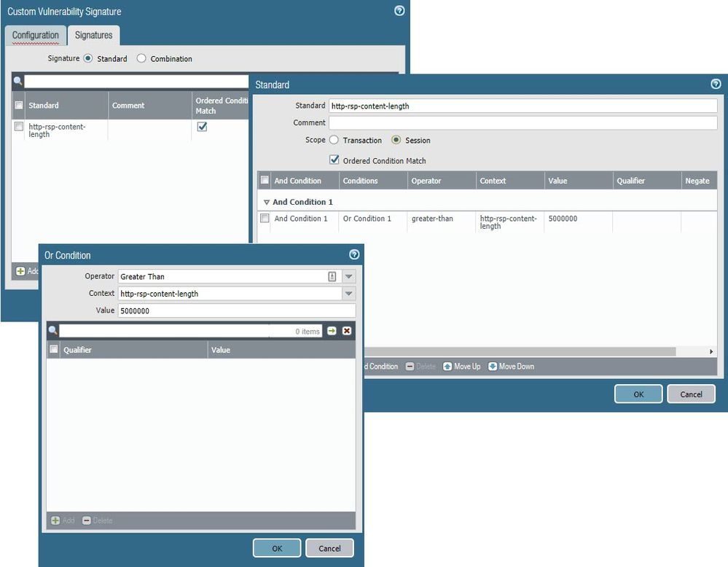728x567 pixels.
Task: Click Operator field picker icon
Action: (332, 276)
